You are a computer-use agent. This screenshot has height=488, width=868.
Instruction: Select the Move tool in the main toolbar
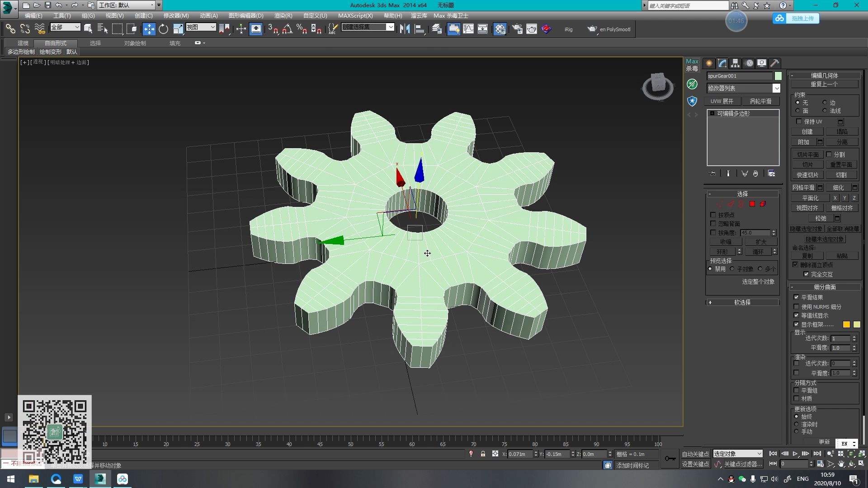[x=149, y=28]
